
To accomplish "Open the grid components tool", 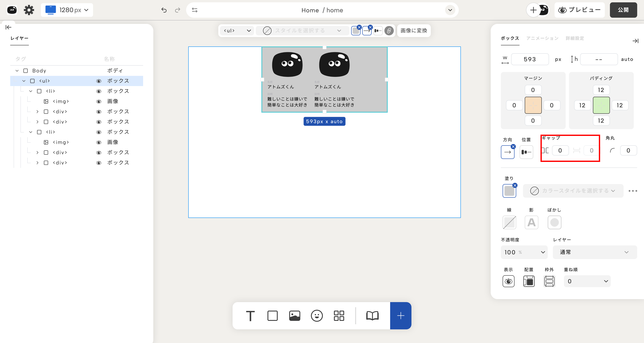I will pos(339,316).
